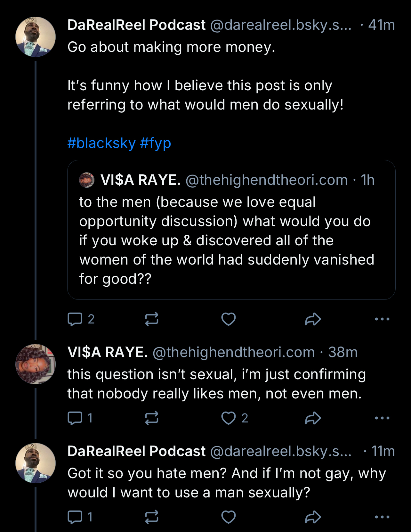The image size is (411, 532).
Task: Repost the 'Go about making more money' post
Action: 152,319
